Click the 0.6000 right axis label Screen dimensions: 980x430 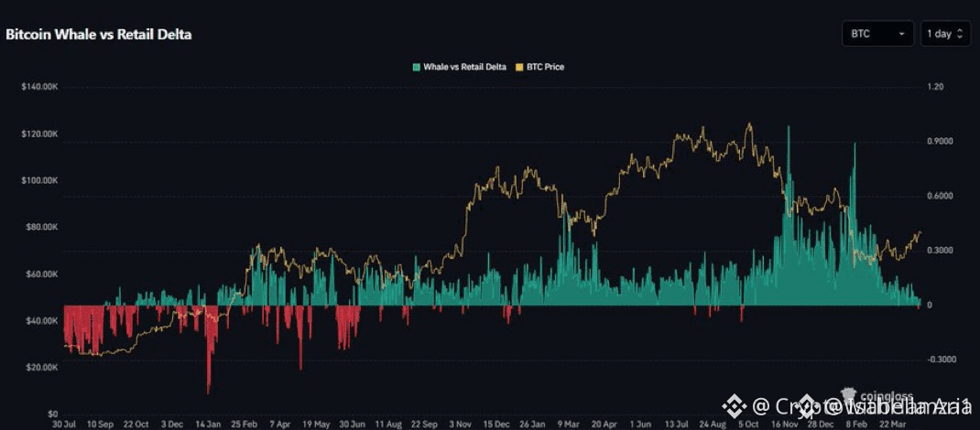939,196
